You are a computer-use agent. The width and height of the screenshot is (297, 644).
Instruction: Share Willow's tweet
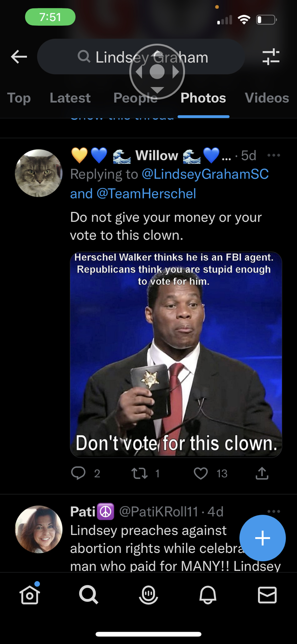tap(262, 473)
